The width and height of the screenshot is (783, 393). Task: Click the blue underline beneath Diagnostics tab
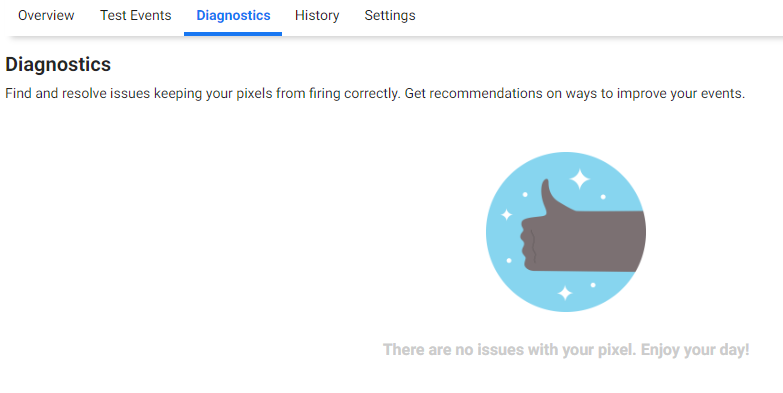[x=233, y=34]
